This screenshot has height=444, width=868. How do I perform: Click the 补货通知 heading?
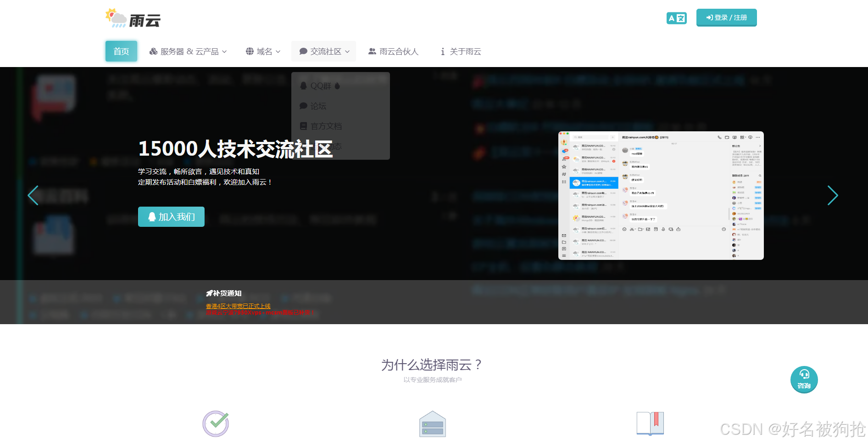tap(224, 293)
